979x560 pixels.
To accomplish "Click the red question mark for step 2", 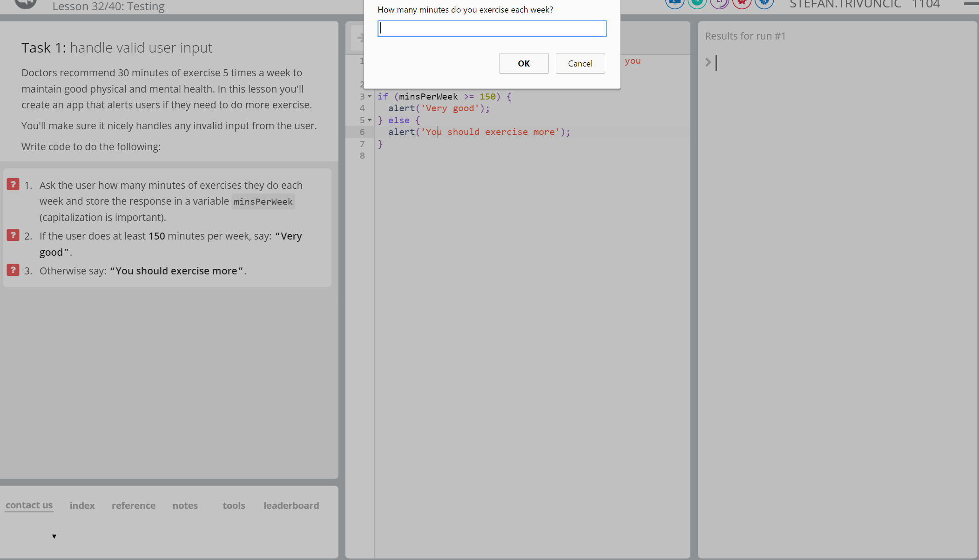I will pos(13,235).
